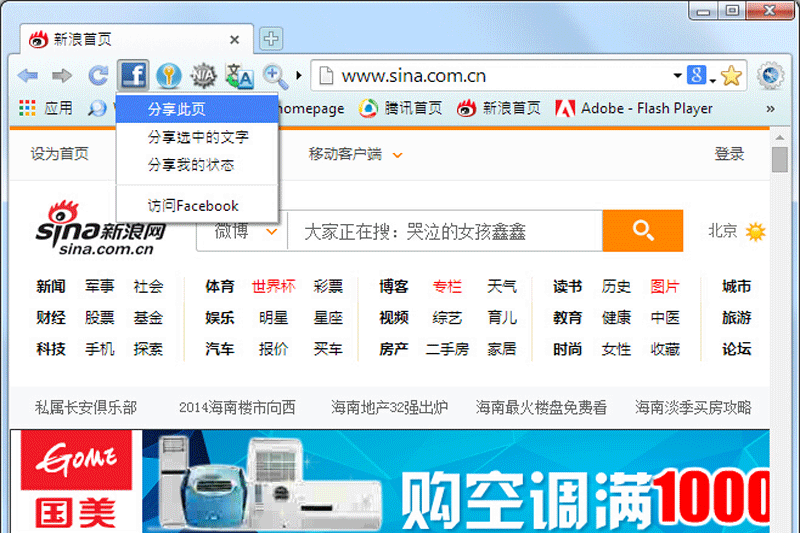
Task: Click the magnifier zoom extension icon
Action: tap(275, 75)
